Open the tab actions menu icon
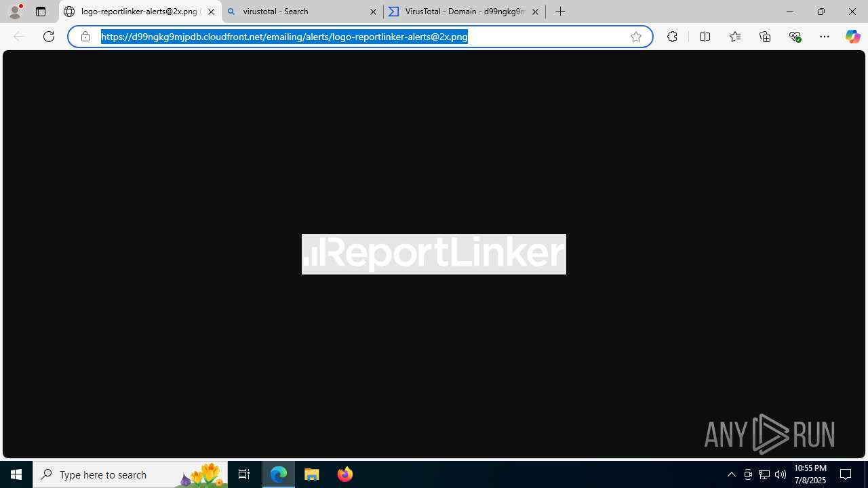Screen dimensions: 868x488 [41, 12]
